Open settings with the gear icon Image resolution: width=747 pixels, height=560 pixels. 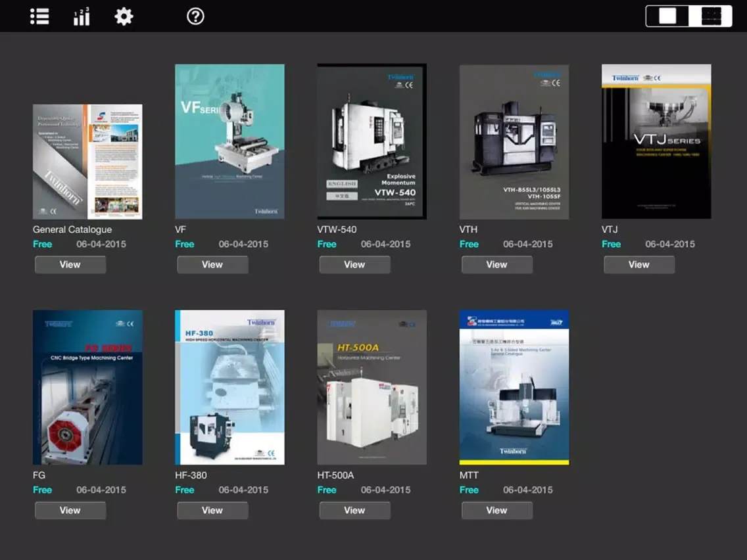[x=124, y=16]
